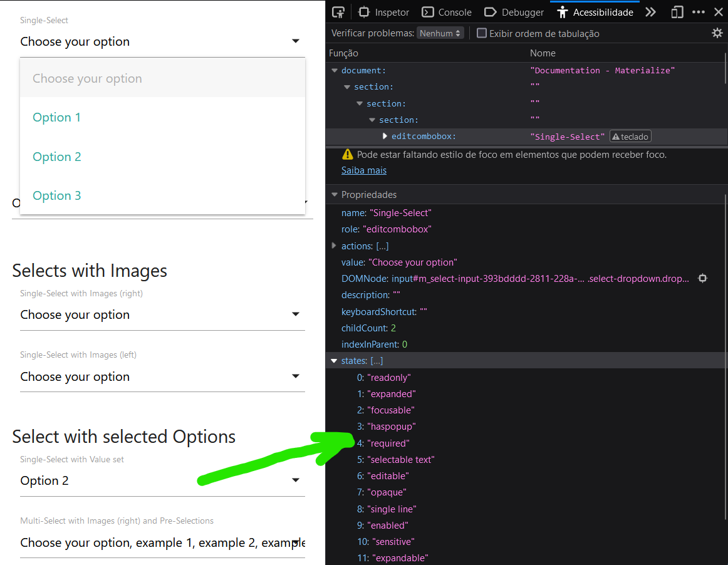This screenshot has height=565, width=728.
Task: Collapse the states list
Action: point(334,361)
